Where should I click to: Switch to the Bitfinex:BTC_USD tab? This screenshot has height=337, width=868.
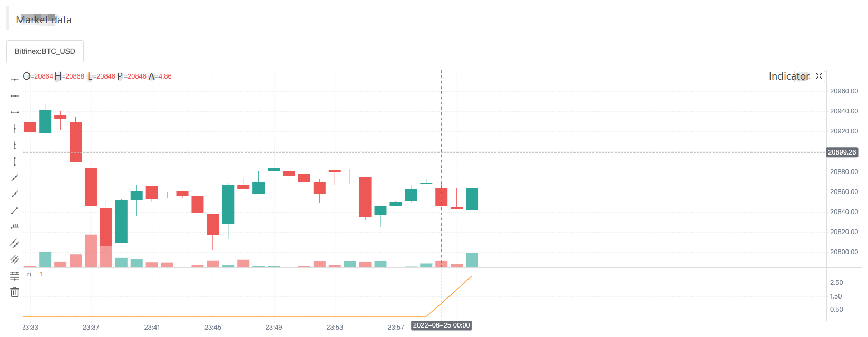pyautogui.click(x=45, y=51)
